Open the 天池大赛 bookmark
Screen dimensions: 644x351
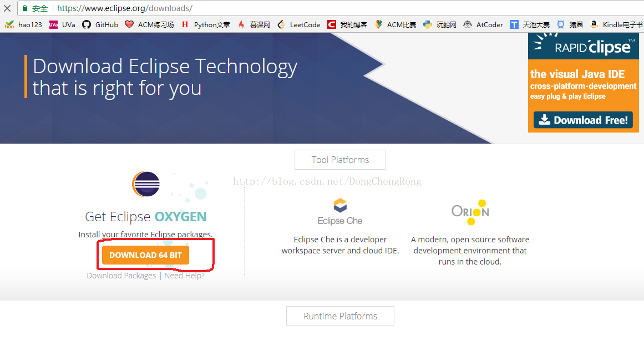pos(530,24)
